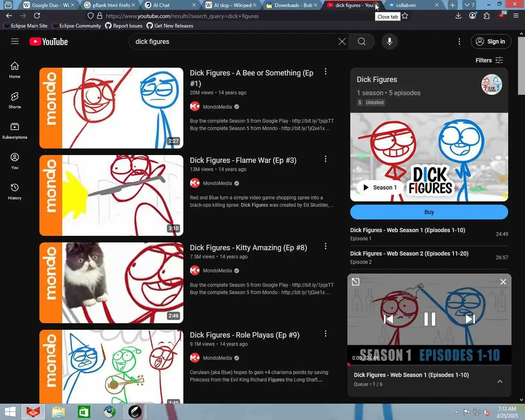Open action menu for Kitty Amazing video
This screenshot has height=420, width=525.
coord(326,247)
